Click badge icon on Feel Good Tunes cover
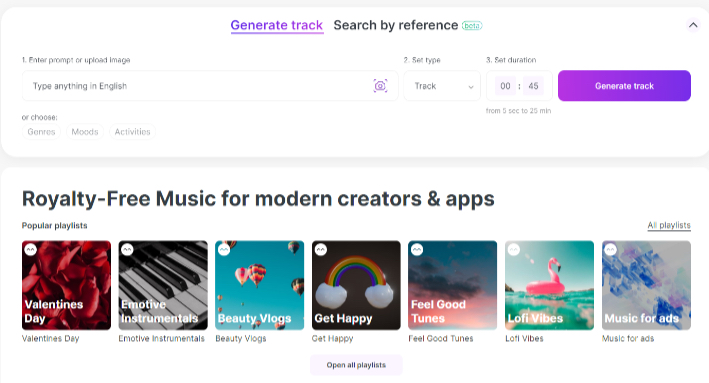This screenshot has width=709, height=383. [417, 249]
